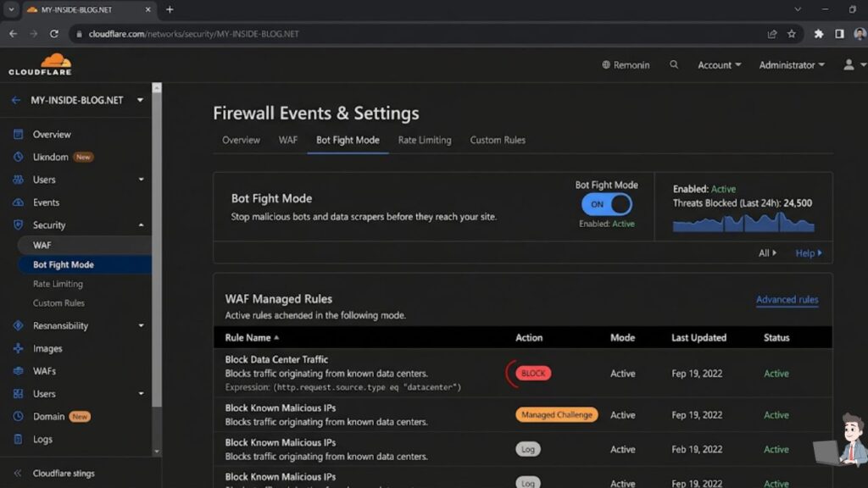Screen dimensions: 868x488
Task: Open the tab search dropdown arrow
Action: [x=11, y=9]
